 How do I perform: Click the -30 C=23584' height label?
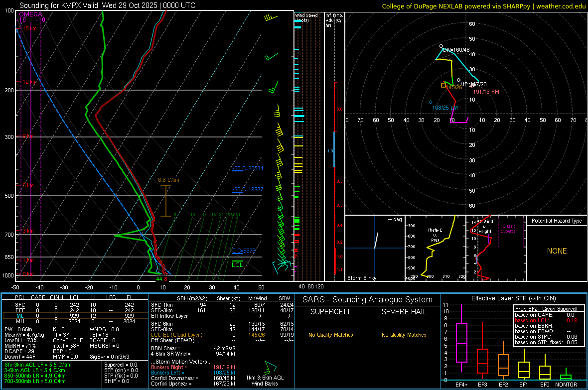(x=248, y=168)
